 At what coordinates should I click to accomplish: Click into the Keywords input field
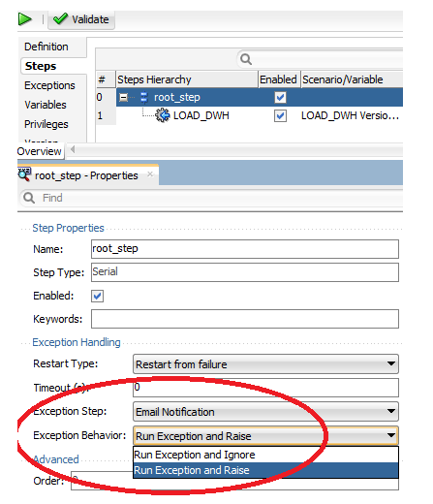coord(245,319)
